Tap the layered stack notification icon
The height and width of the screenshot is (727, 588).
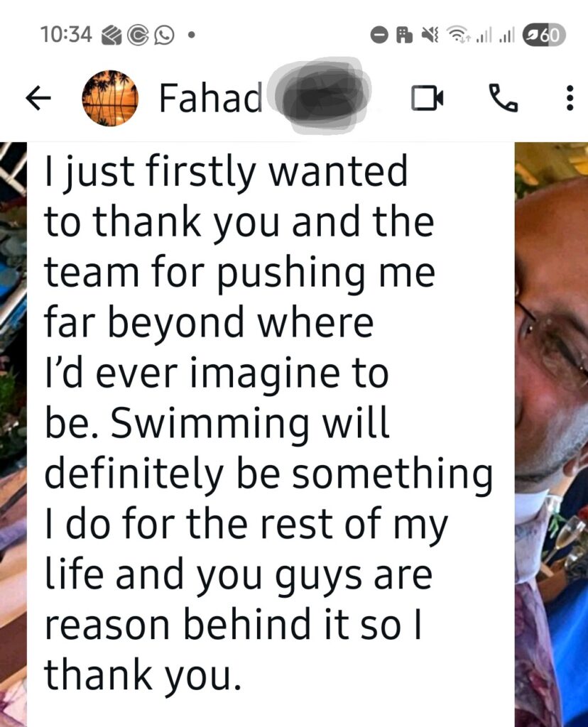(x=114, y=35)
